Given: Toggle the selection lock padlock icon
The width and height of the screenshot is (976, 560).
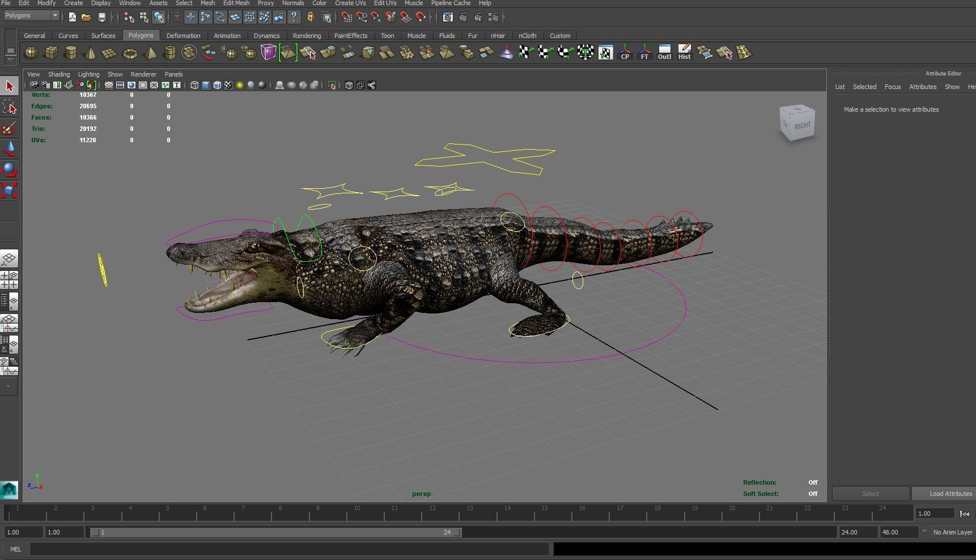Looking at the screenshot, I should point(311,17).
